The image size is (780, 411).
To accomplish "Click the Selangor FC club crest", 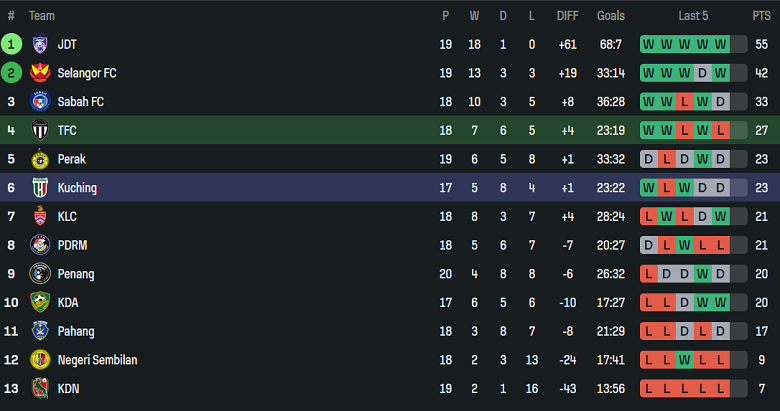I will pos(40,73).
